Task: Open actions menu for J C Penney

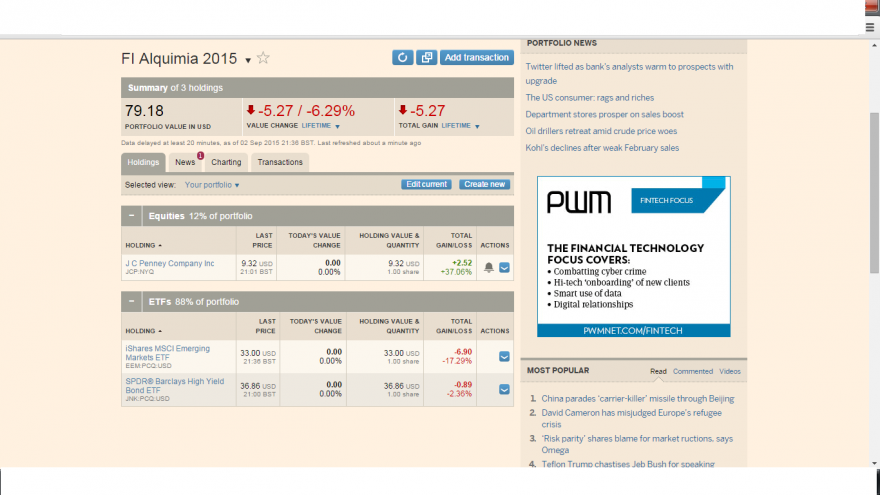Action: tap(504, 268)
